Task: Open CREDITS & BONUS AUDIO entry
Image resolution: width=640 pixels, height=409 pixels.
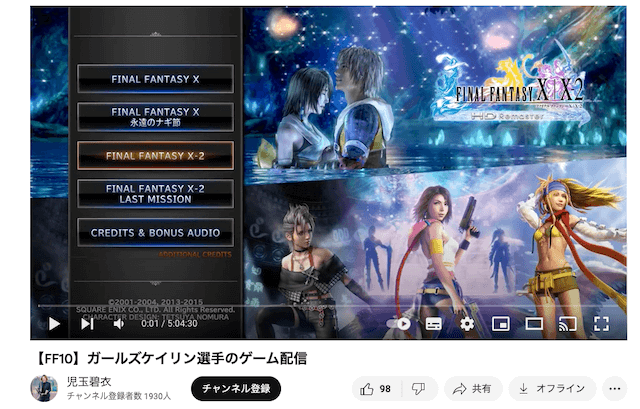Action: 155,233
